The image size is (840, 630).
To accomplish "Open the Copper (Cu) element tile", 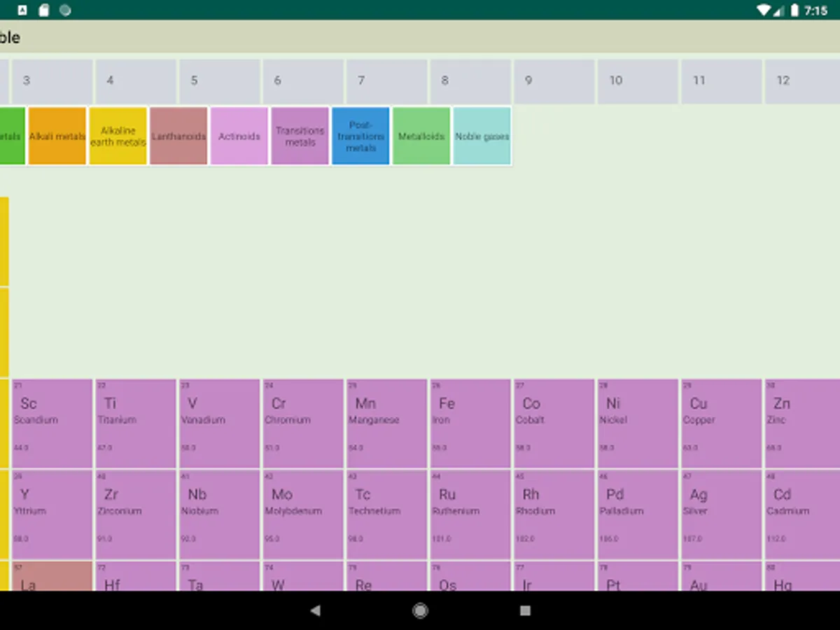I will [x=722, y=423].
